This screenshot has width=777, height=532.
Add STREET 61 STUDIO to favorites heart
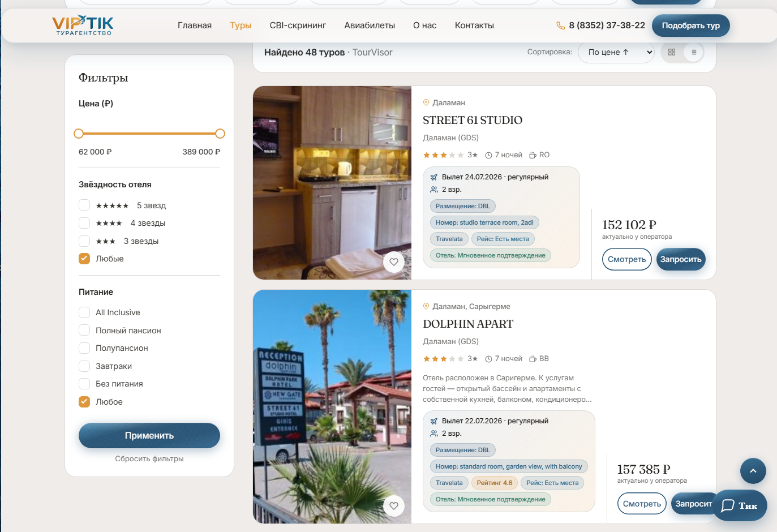(x=394, y=261)
